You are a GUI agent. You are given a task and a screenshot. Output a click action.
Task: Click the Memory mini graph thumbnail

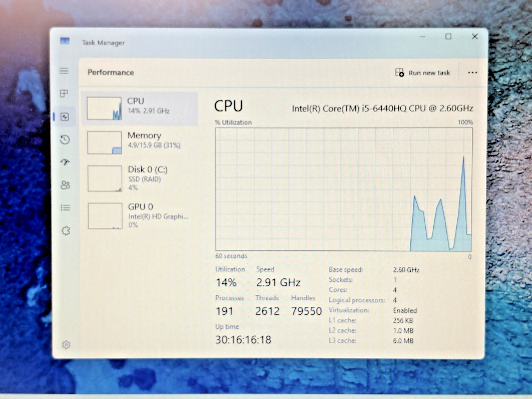pos(105,143)
